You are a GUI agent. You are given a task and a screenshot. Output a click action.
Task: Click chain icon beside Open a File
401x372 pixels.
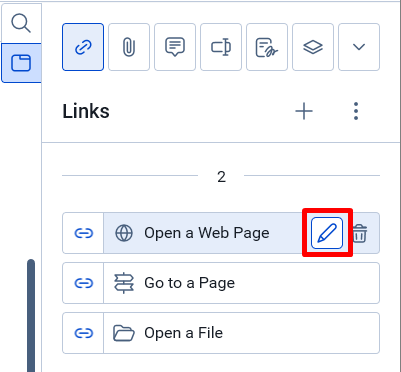tap(83, 333)
